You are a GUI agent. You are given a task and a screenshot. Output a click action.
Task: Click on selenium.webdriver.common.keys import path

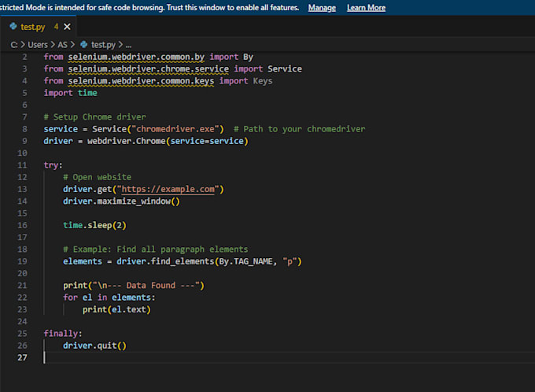tap(141, 81)
